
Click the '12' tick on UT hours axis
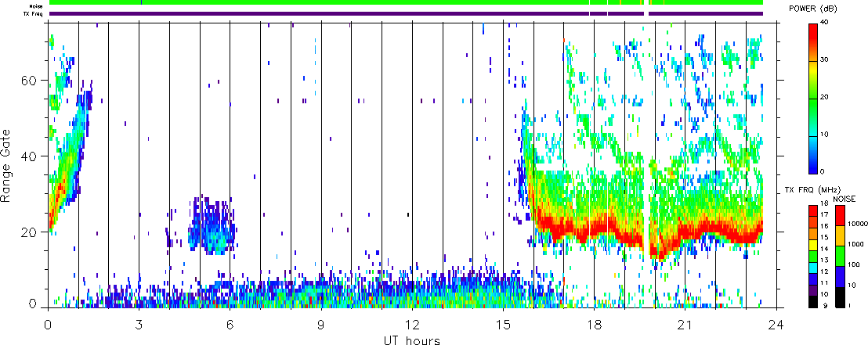(412, 325)
